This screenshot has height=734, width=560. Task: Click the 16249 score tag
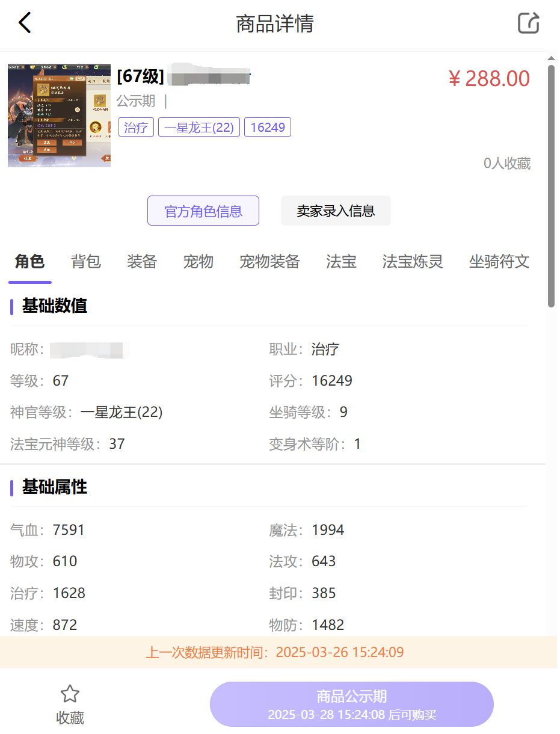click(268, 127)
